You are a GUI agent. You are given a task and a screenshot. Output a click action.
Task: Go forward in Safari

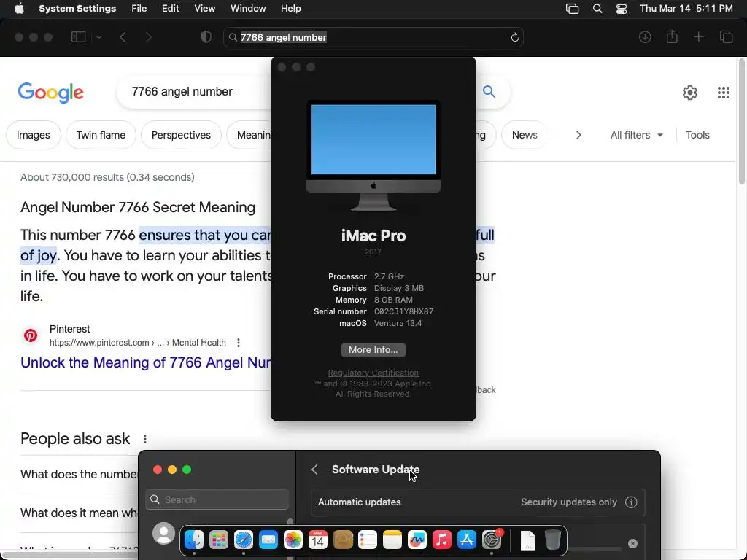coord(148,37)
